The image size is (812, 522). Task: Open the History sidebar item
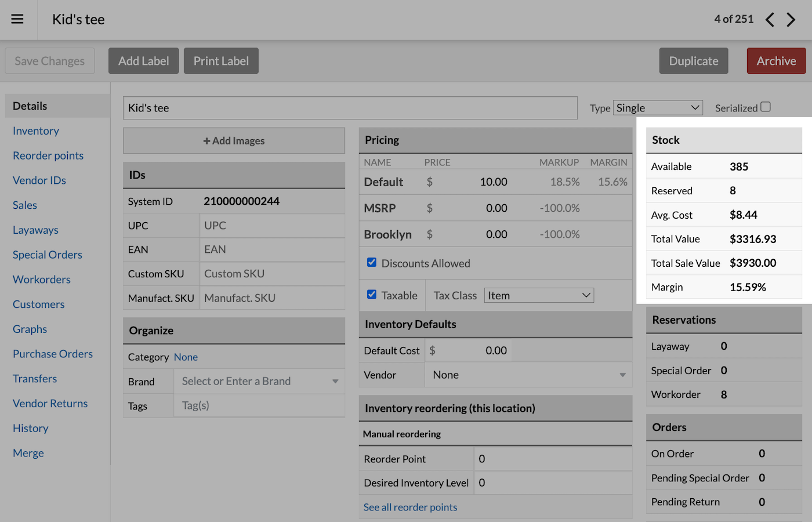[31, 429]
